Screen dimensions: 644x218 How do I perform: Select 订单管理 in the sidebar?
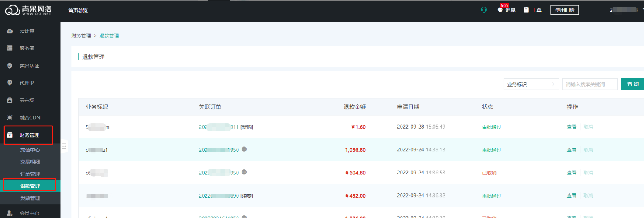tap(30, 174)
